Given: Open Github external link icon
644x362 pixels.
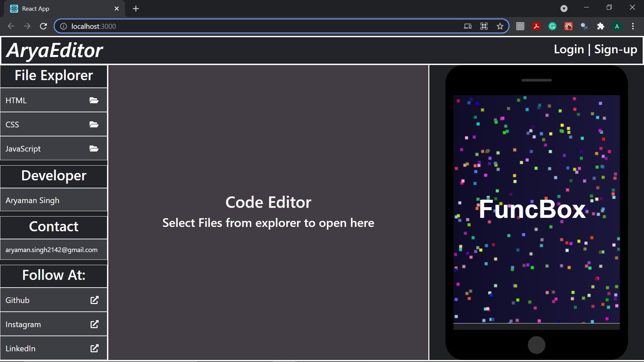Looking at the screenshot, I should 95,300.
